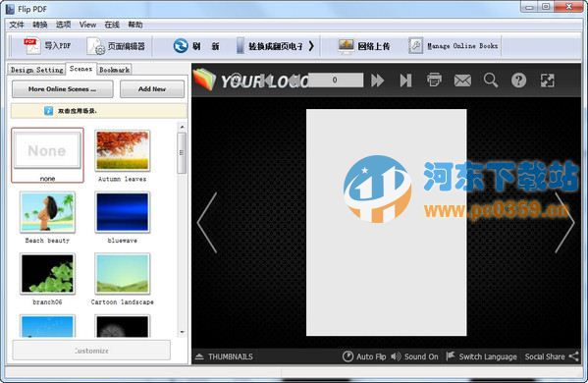Open the View menu

click(87, 25)
